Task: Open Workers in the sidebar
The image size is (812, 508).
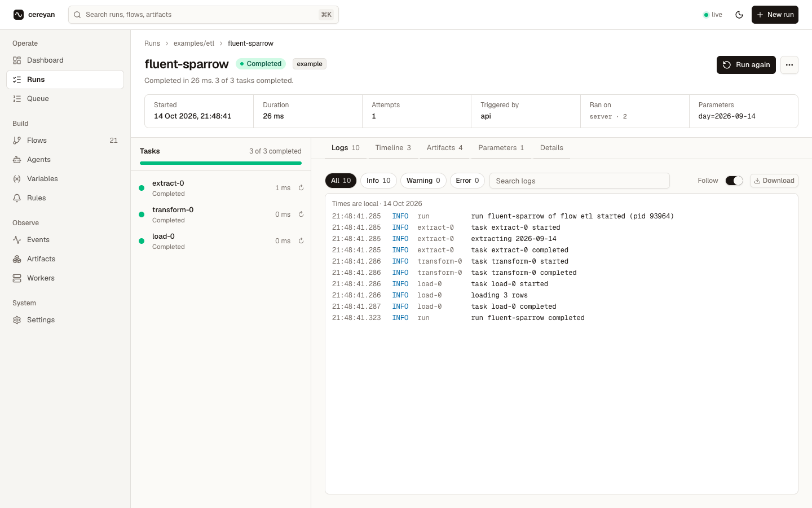Action: click(65, 278)
